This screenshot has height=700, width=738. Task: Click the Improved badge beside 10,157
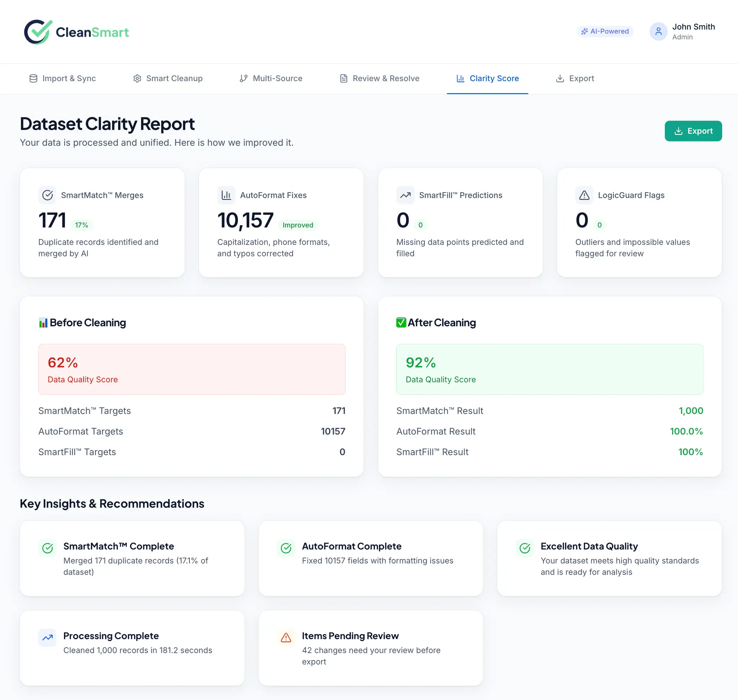[x=298, y=225]
